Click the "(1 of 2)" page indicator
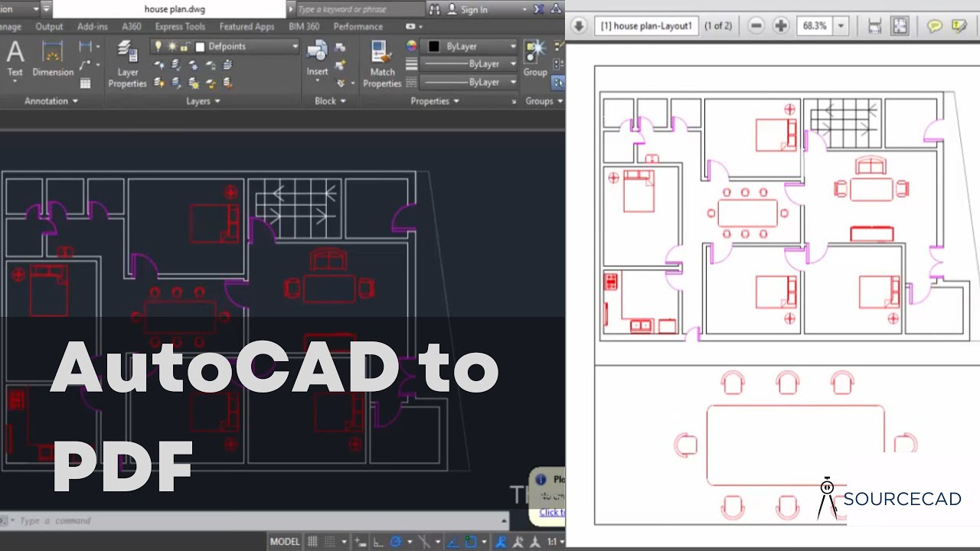This screenshot has width=980, height=551. pos(718,26)
